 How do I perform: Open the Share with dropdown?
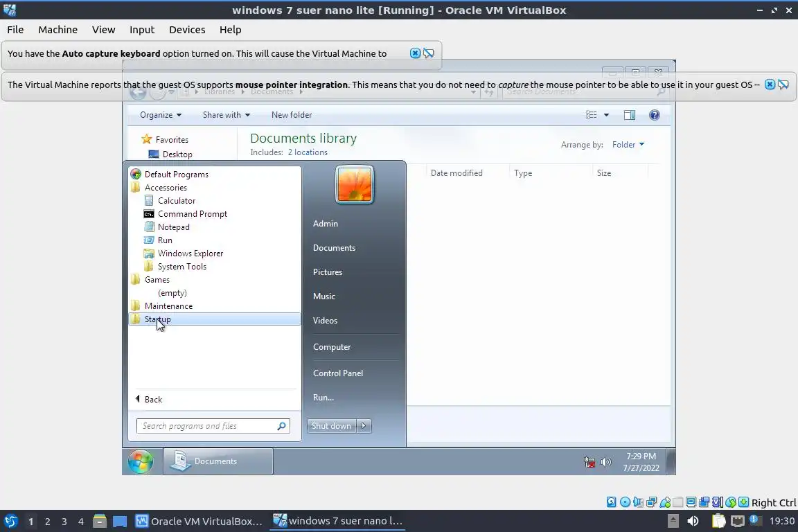point(227,115)
